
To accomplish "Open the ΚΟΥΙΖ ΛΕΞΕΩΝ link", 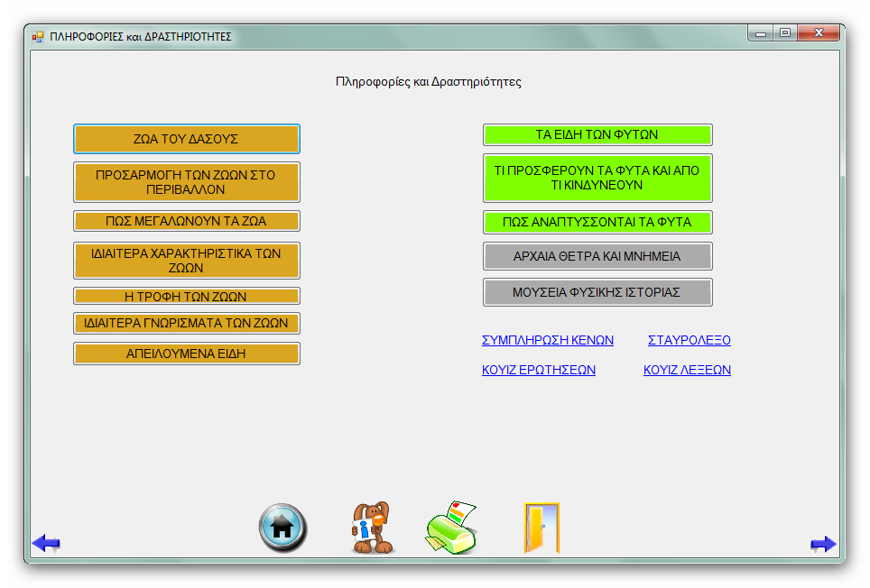I will pyautogui.click(x=687, y=370).
